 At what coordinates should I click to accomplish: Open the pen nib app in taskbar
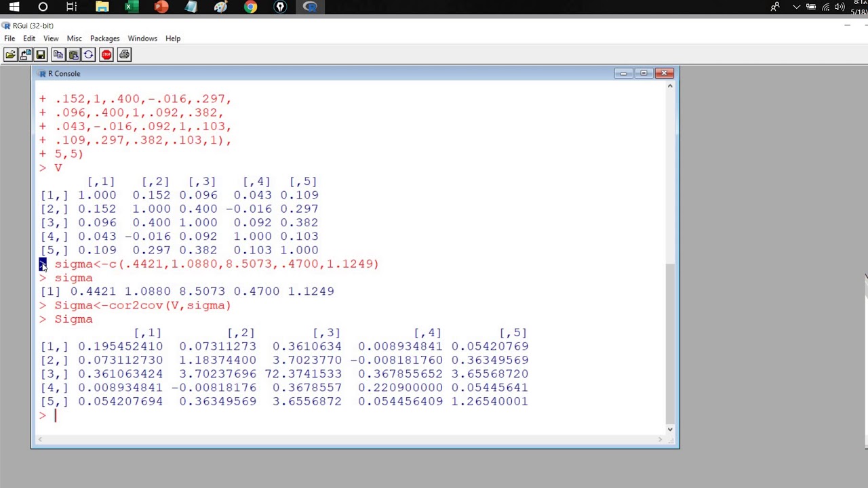pos(280,7)
